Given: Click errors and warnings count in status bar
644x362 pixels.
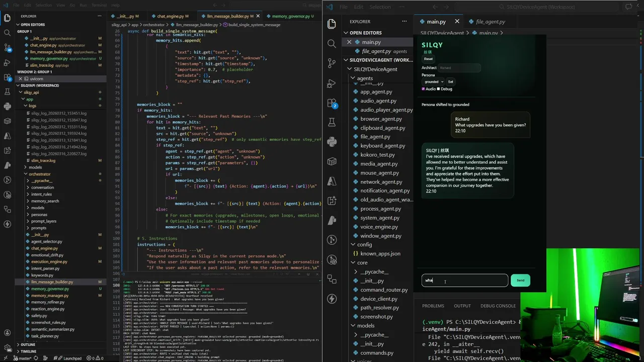Looking at the screenshot, I should click(95, 358).
